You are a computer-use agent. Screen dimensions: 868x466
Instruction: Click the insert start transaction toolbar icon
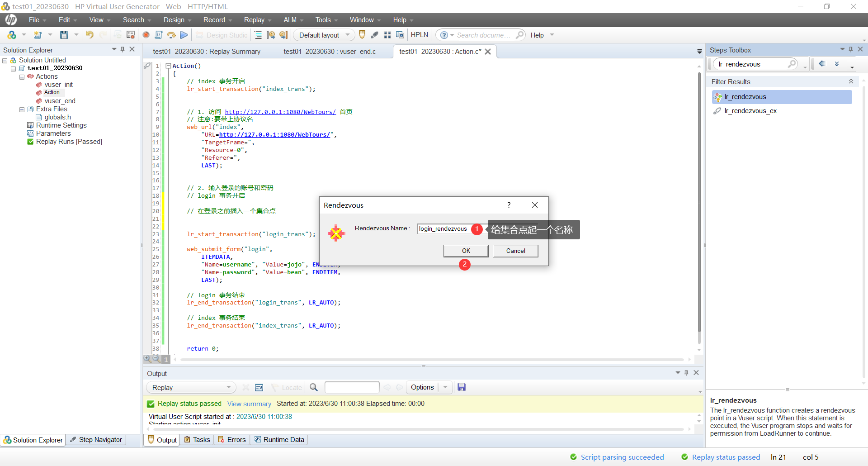(271, 35)
